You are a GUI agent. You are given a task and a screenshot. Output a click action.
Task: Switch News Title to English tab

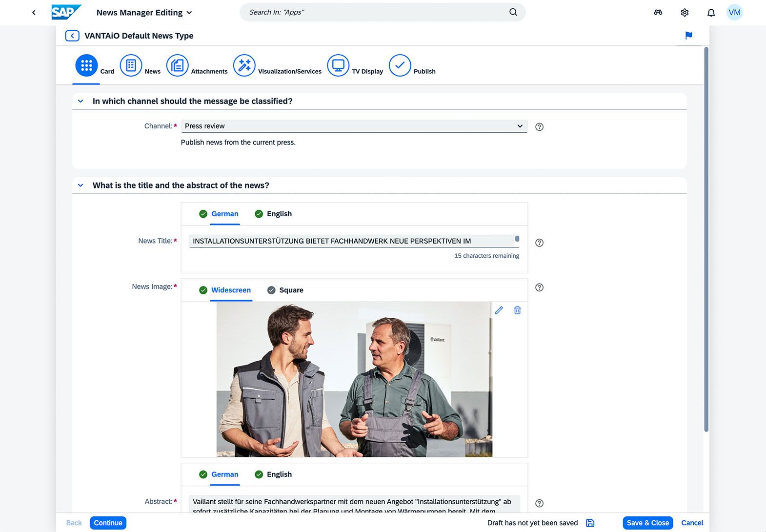[273, 214]
